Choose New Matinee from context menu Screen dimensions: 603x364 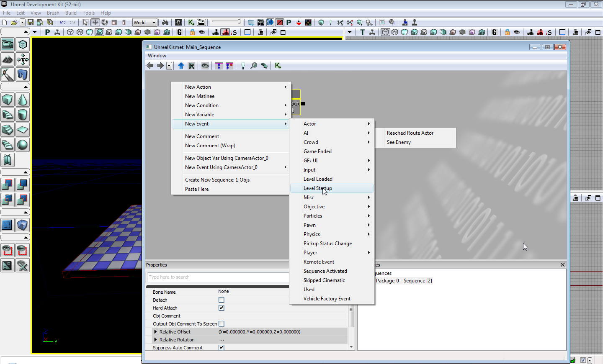[230, 96]
